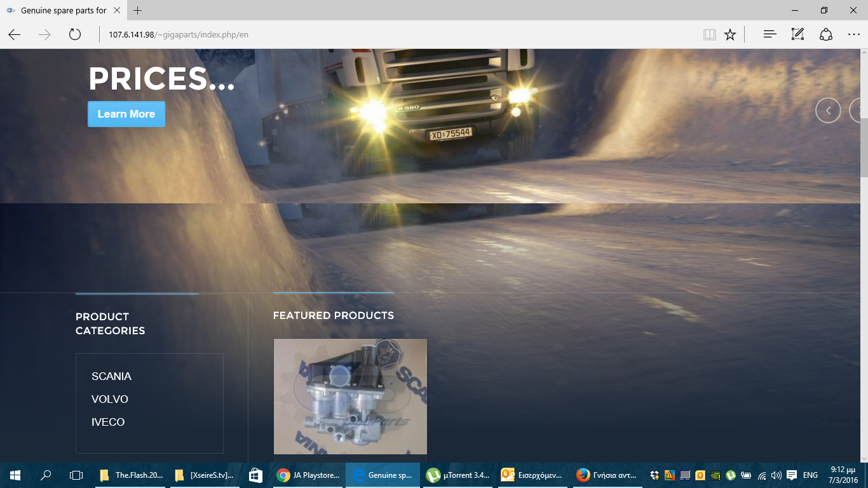Open the Edge Hub panel

tap(770, 34)
